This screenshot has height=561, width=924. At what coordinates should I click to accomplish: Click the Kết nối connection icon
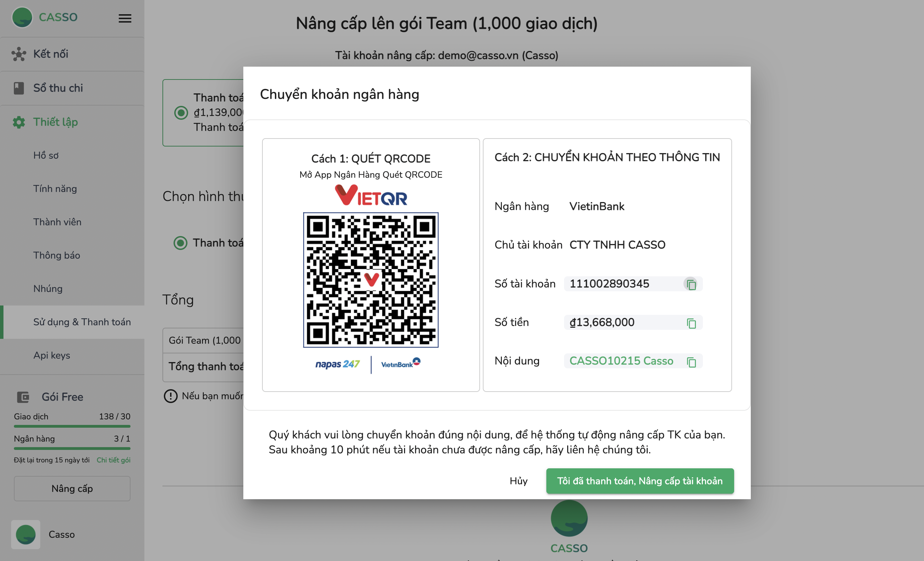(19, 54)
